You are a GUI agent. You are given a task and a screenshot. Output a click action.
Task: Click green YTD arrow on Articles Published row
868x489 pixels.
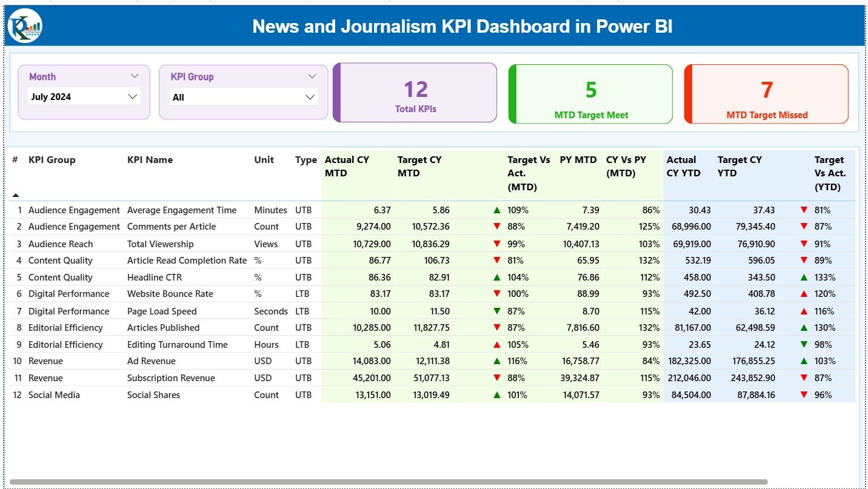coord(804,327)
